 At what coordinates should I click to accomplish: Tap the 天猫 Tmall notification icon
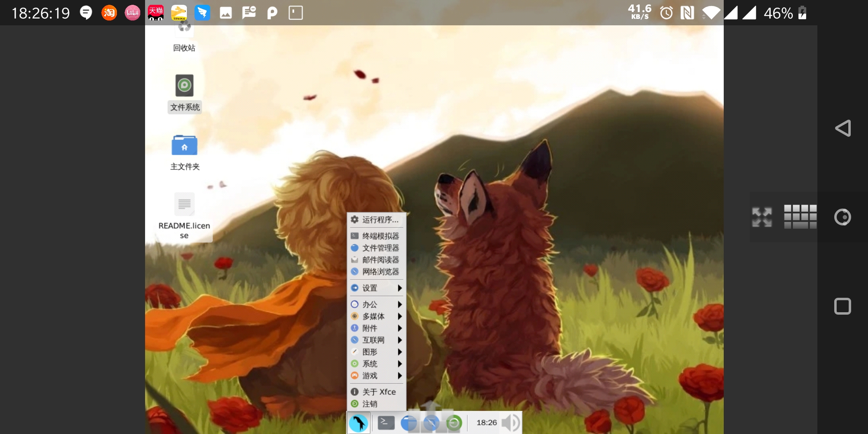(x=156, y=13)
